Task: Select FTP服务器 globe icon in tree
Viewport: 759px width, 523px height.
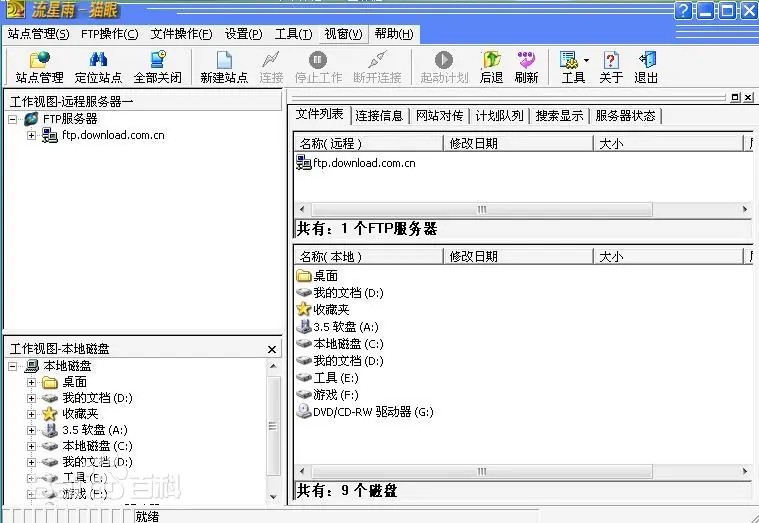Action: (x=31, y=119)
